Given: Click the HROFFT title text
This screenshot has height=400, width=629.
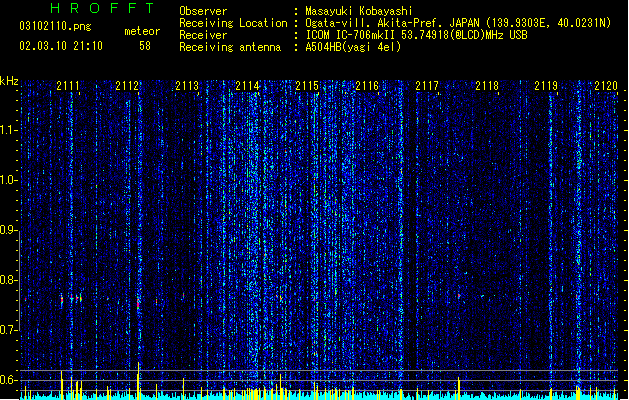Looking at the screenshot, I should click(x=102, y=8).
